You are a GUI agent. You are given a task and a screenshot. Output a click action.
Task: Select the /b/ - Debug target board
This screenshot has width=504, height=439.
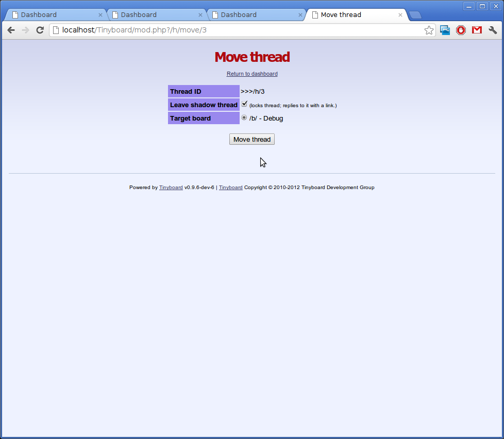point(244,117)
